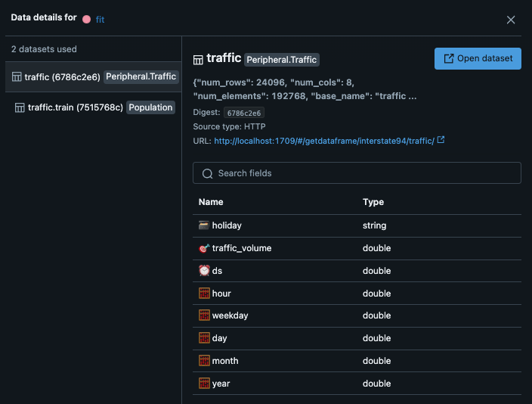Click the dataset profile JSON text
Image resolution: width=532 pixels, height=404 pixels.
(305, 89)
